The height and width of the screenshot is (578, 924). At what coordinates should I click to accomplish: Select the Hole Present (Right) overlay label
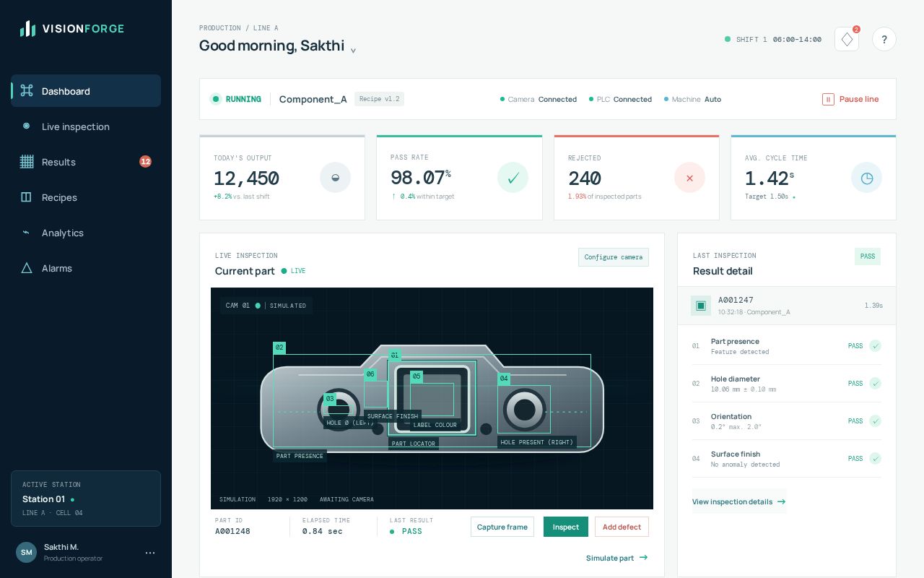537,442
